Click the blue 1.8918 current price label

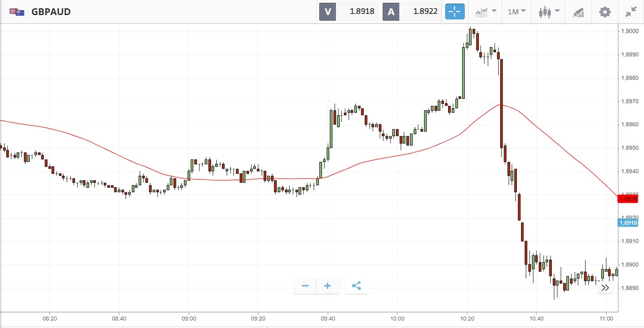point(628,223)
